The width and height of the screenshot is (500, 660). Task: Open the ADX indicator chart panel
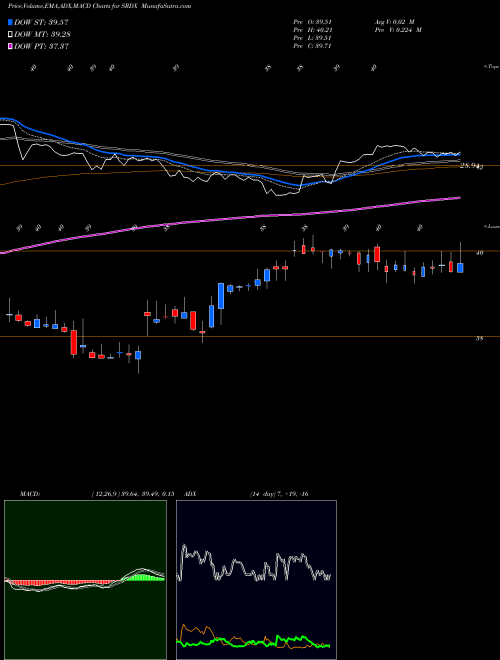pos(256,580)
